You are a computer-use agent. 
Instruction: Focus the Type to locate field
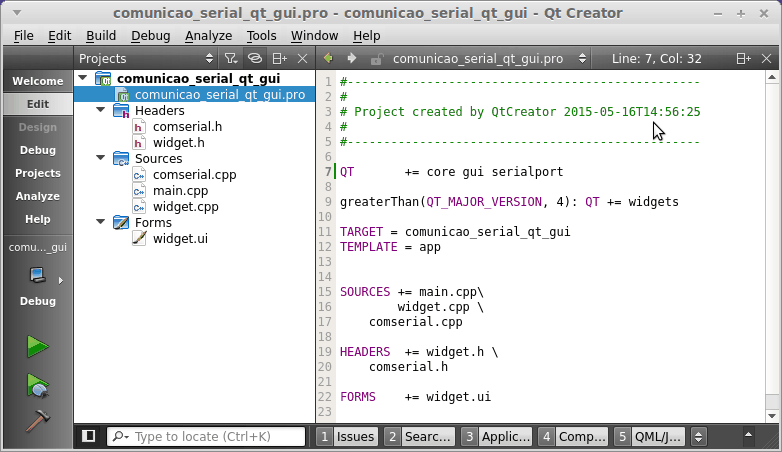(206, 437)
